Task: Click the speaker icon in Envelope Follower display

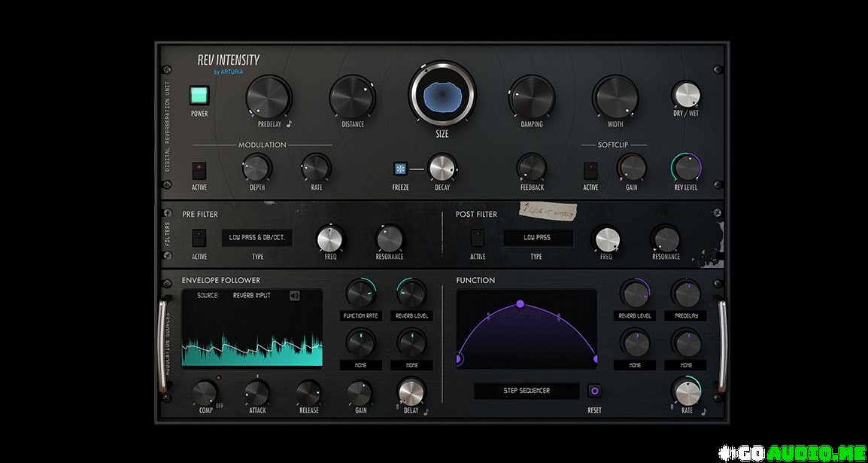Action: coord(295,296)
